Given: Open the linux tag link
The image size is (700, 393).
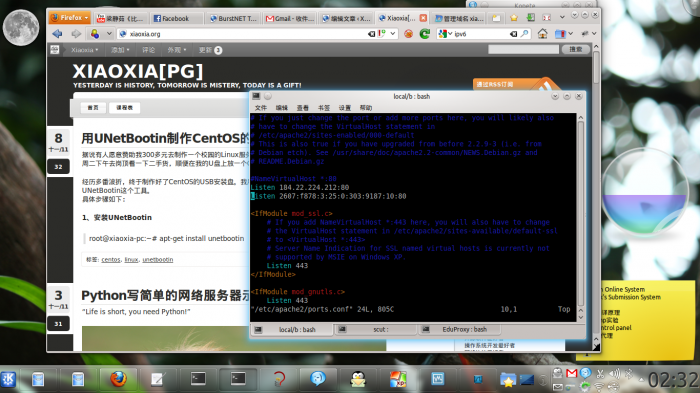Looking at the screenshot, I should 131,259.
